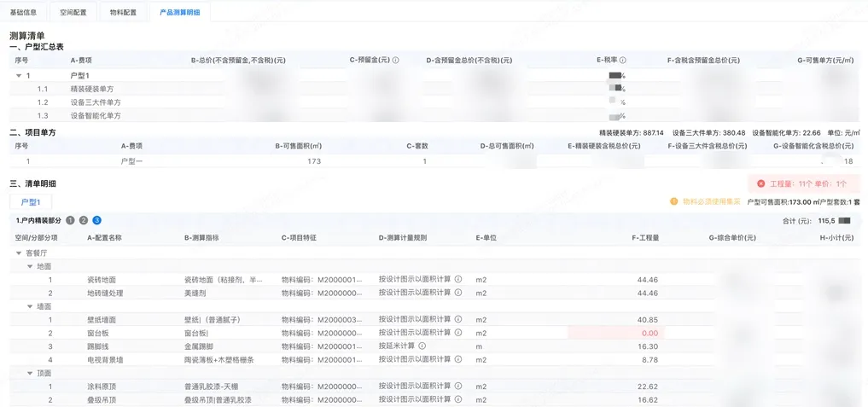The width and height of the screenshot is (868, 407).
Task: Click the info icon beside C-预留金(元)
Action: [x=395, y=61]
